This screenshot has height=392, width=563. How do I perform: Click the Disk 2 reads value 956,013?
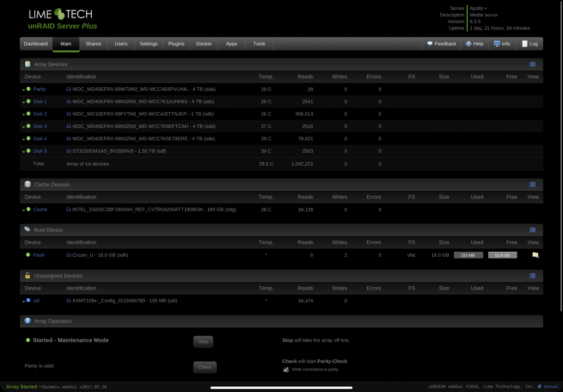coord(304,114)
